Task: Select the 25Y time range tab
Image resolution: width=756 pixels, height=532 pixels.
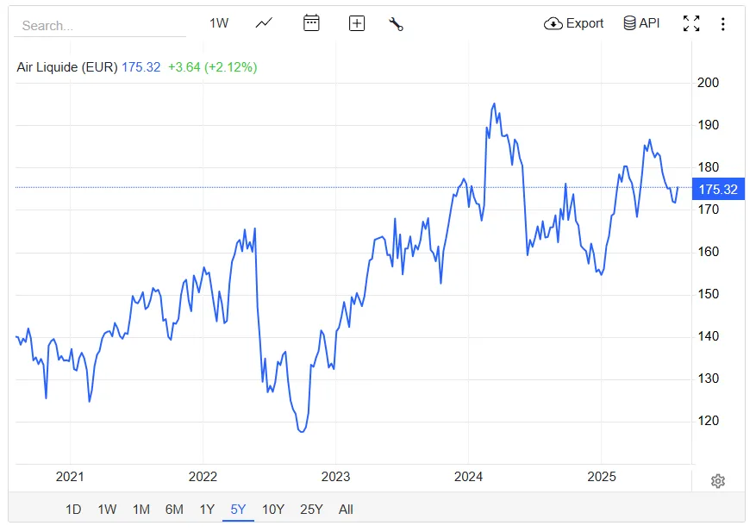Action: (x=311, y=510)
